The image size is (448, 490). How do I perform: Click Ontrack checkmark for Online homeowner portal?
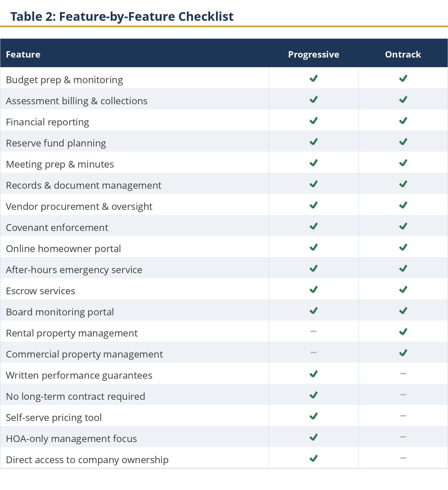tap(403, 247)
